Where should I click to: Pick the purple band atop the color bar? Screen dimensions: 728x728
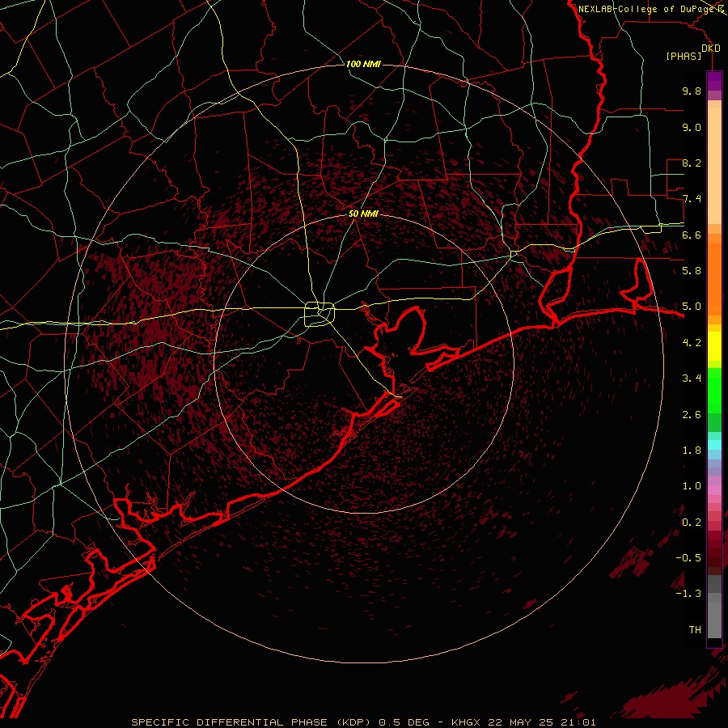[714, 81]
